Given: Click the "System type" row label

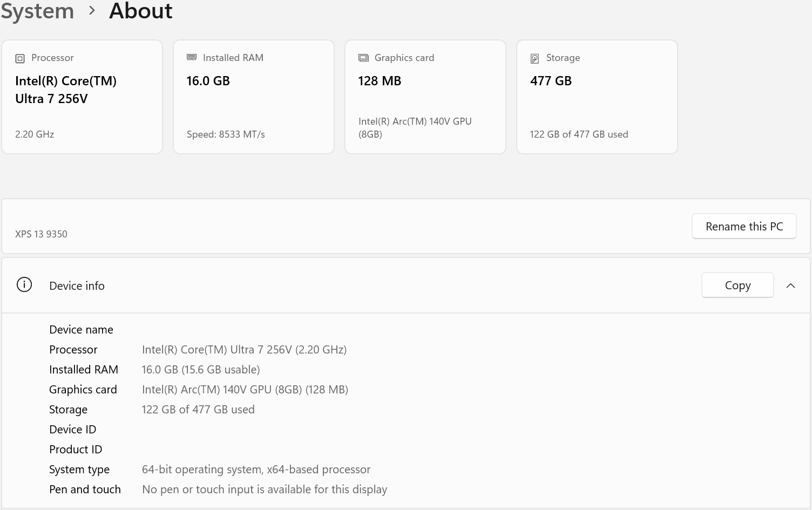Looking at the screenshot, I should [x=79, y=470].
